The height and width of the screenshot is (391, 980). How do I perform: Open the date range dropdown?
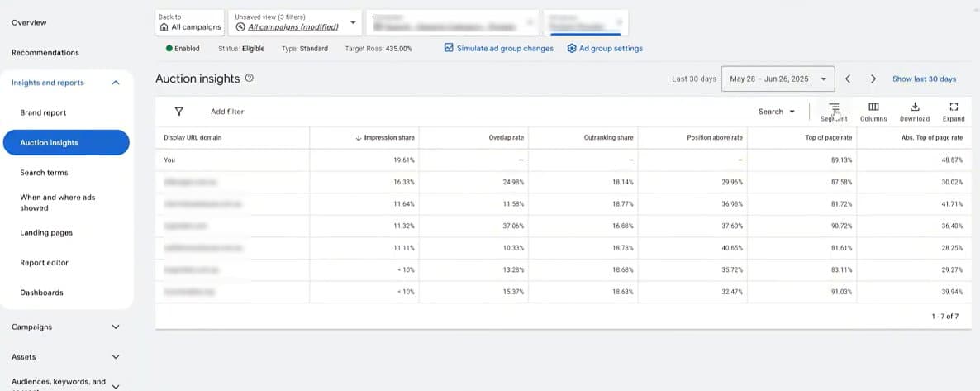coord(778,79)
